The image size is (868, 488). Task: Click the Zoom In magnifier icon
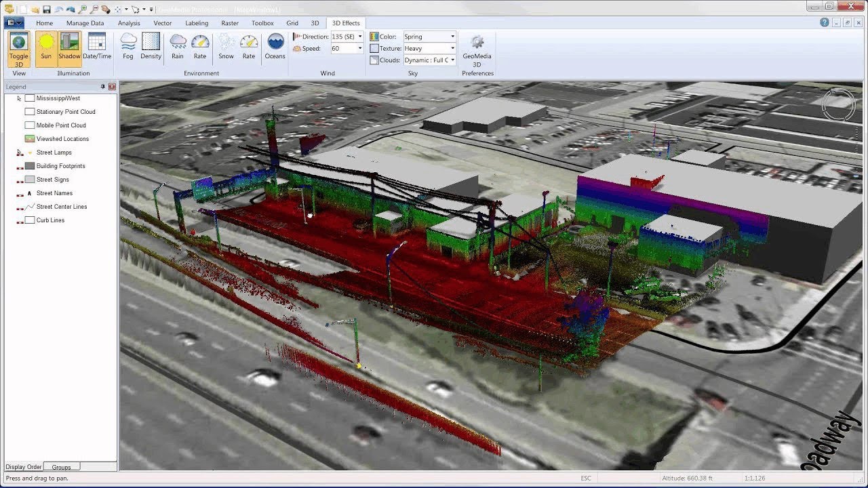point(82,9)
